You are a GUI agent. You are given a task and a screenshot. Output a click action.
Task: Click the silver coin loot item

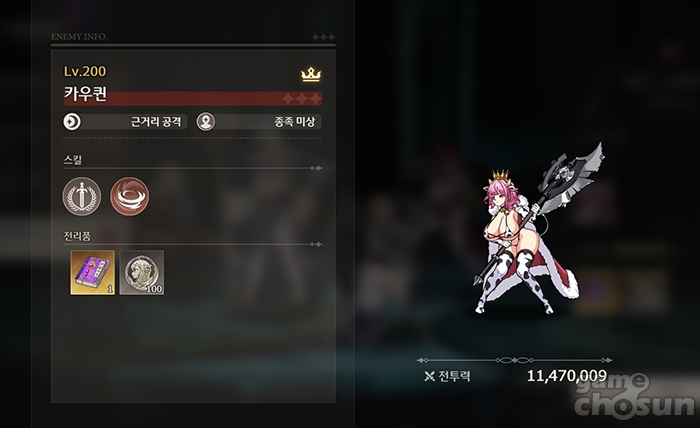click(x=142, y=272)
